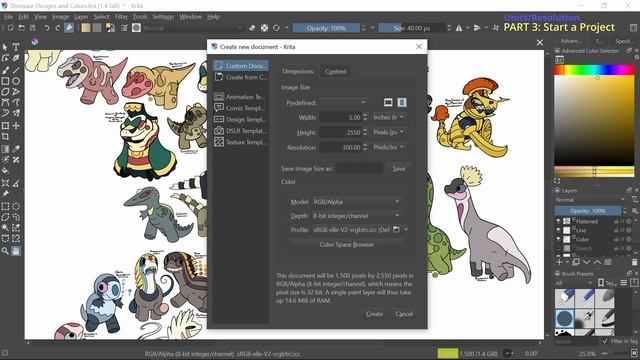The height and width of the screenshot is (360, 640).
Task: Click the fill gradients swatch icon
Action: [85, 28]
